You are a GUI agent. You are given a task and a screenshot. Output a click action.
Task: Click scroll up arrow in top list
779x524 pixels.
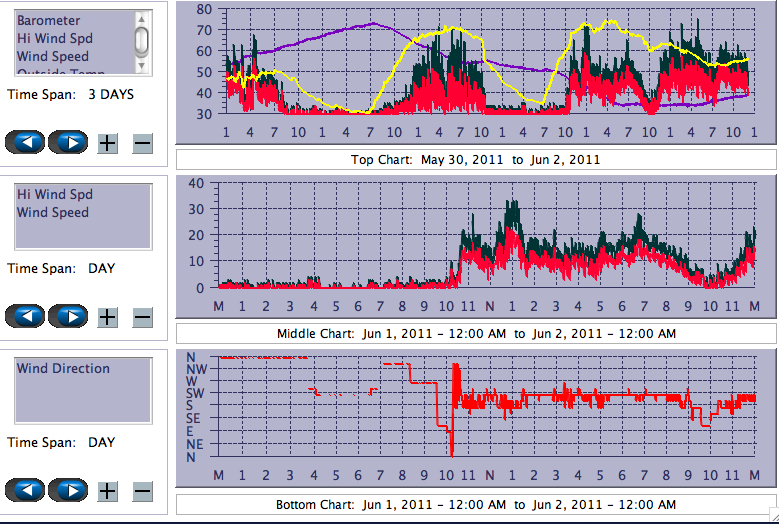click(142, 18)
